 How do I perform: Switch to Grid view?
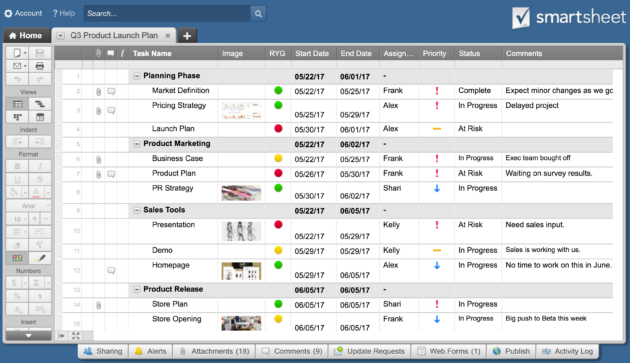[17, 104]
